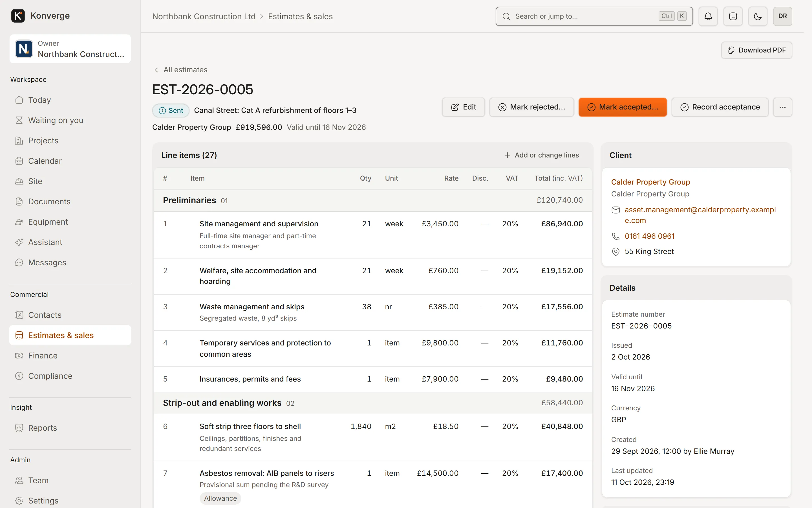Click the Allowance tag on asbestos line

220,498
